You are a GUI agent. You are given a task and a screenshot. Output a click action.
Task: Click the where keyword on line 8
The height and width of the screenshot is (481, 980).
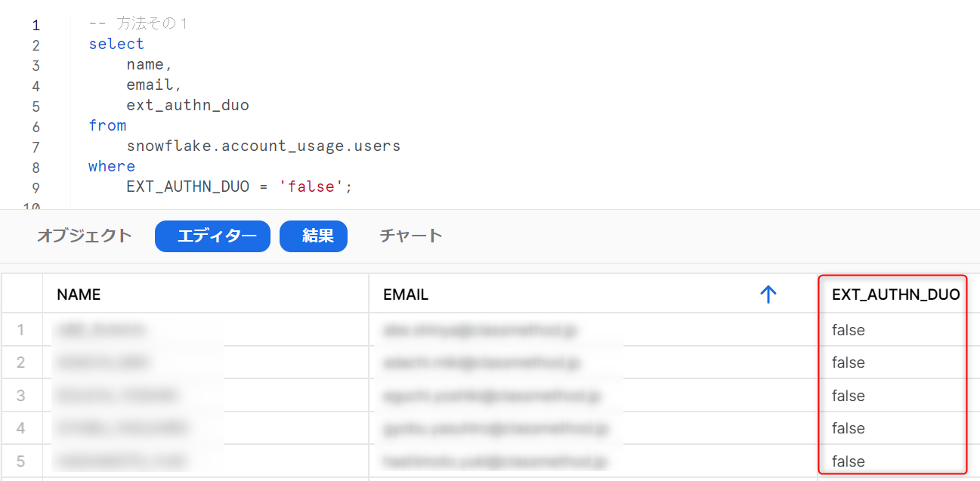[x=111, y=166]
